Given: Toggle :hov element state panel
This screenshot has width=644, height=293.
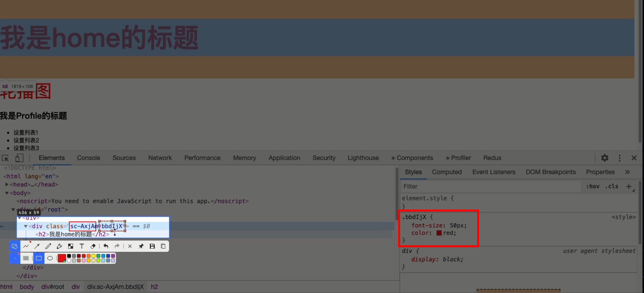Looking at the screenshot, I should tap(592, 186).
